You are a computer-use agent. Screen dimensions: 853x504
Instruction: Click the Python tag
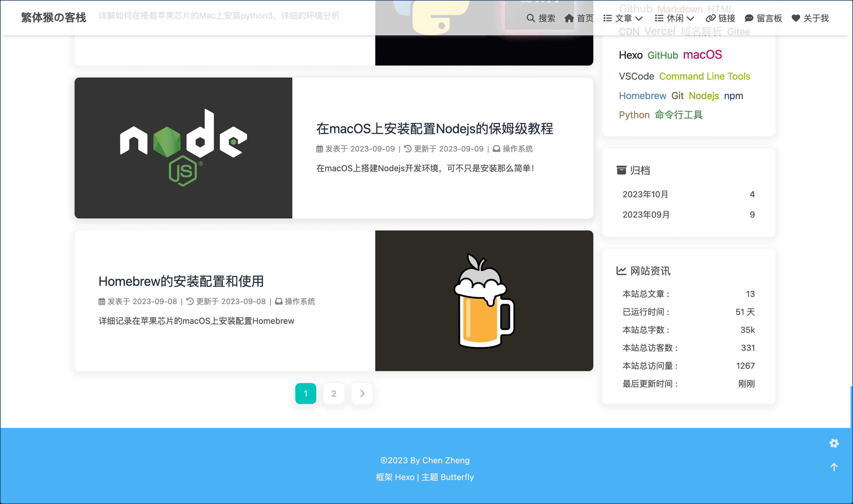click(634, 115)
